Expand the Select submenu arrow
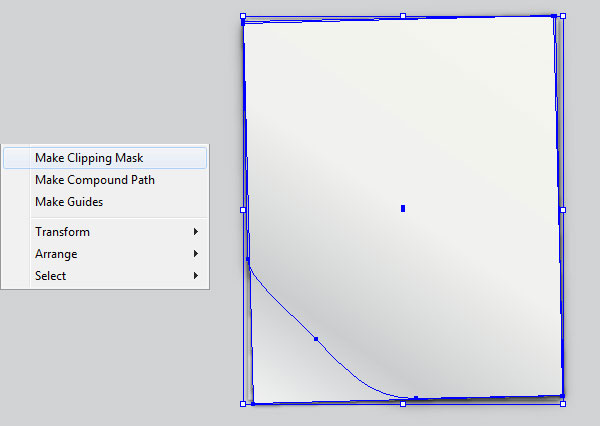The width and height of the screenshot is (600, 426). [x=196, y=276]
